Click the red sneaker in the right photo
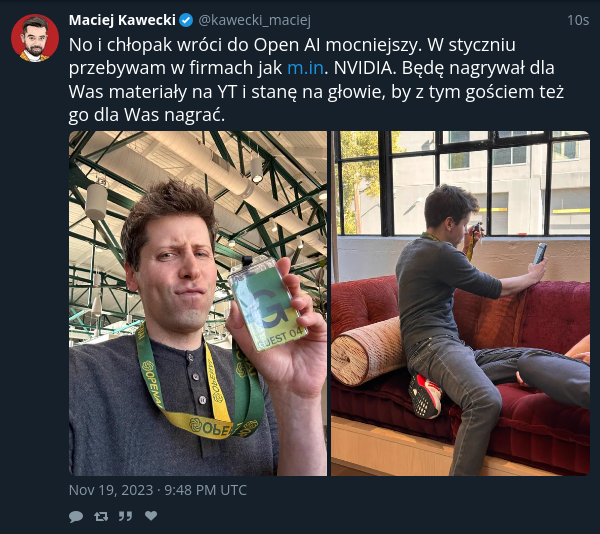 click(x=424, y=396)
